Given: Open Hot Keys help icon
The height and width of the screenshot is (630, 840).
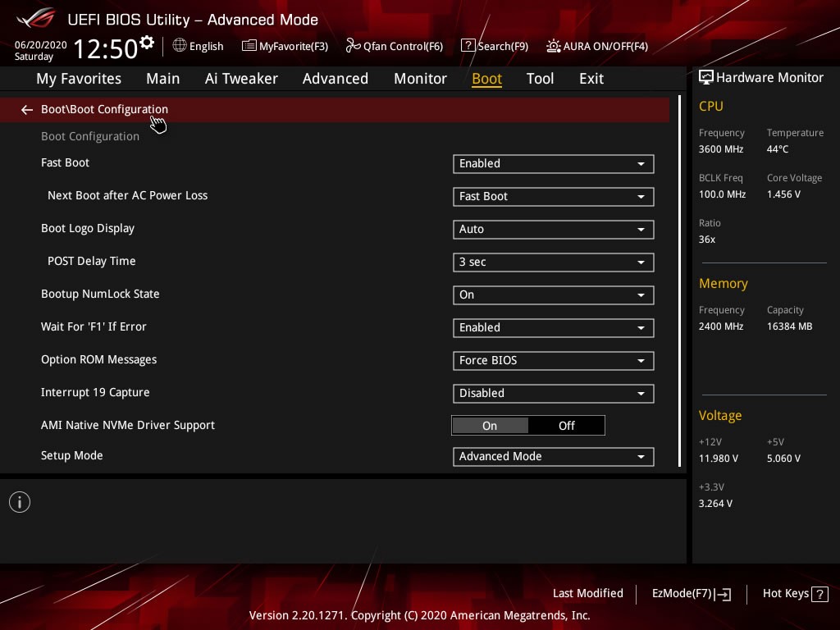Looking at the screenshot, I should [x=819, y=594].
